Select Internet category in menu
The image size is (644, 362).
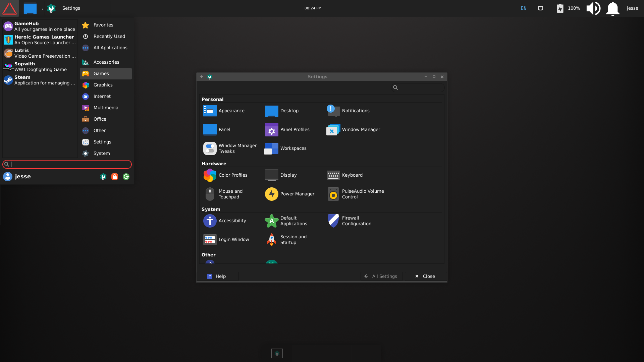point(106,96)
